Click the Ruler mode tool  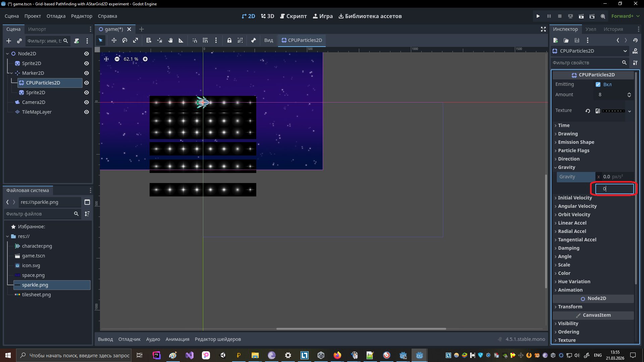[181, 40]
